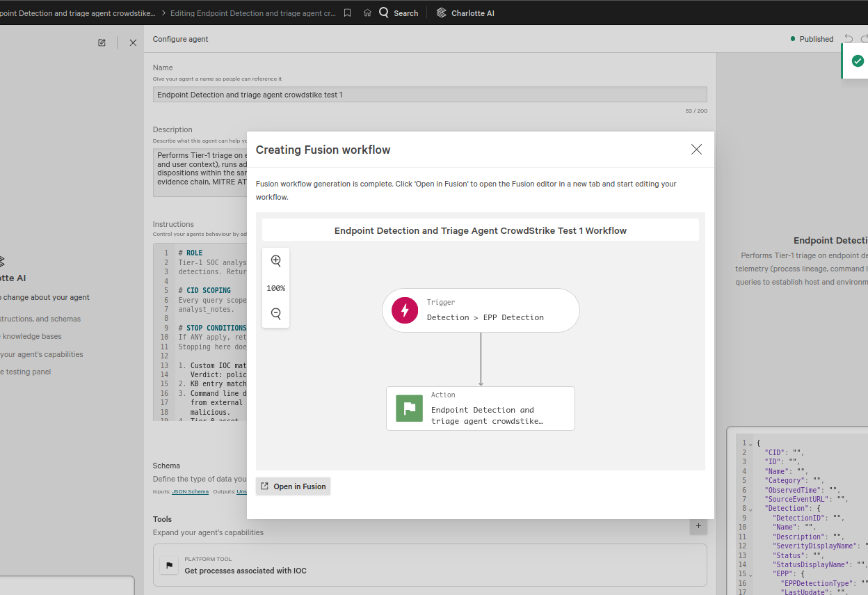
Task: Collapse the "Detection" JSON block
Action: 751,509
